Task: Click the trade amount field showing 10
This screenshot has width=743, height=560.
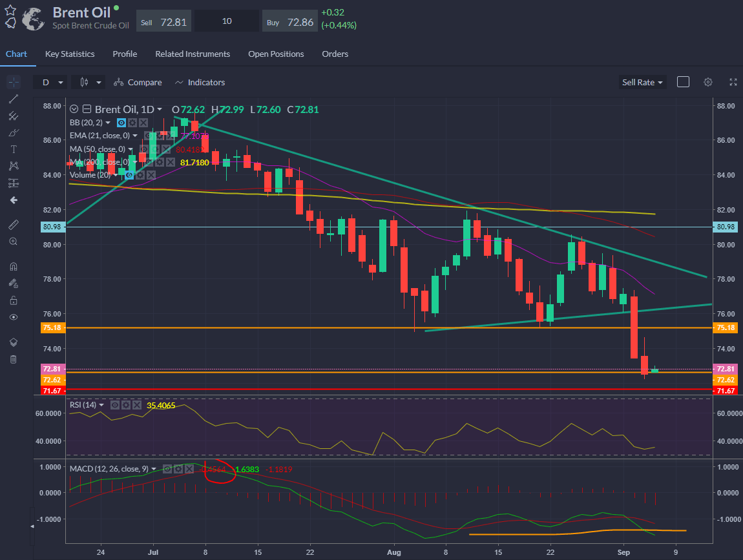Action: 227,22
